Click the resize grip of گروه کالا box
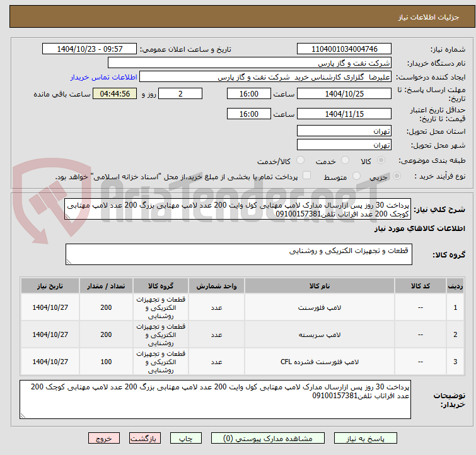The width and height of the screenshot is (476, 455). 69,262
